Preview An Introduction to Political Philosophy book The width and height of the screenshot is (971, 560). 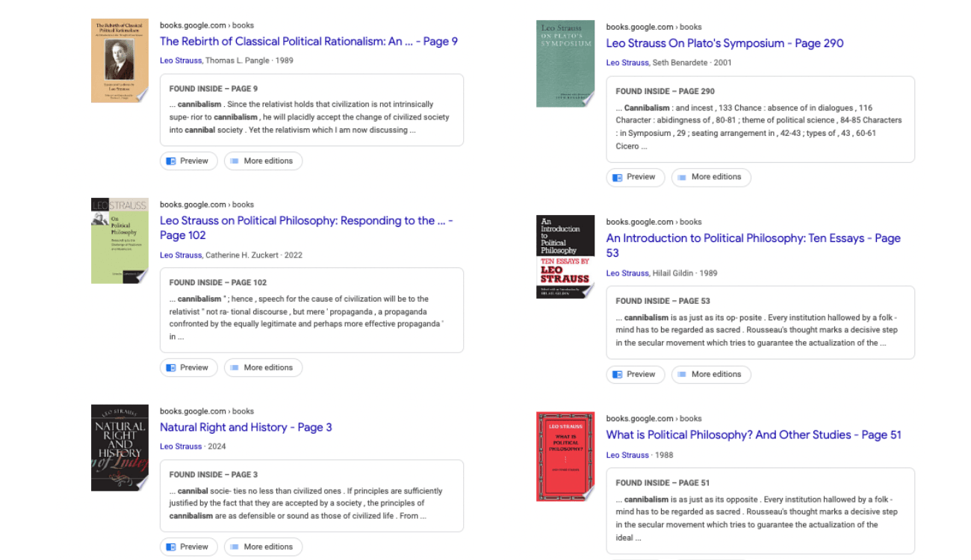pyautogui.click(x=635, y=375)
